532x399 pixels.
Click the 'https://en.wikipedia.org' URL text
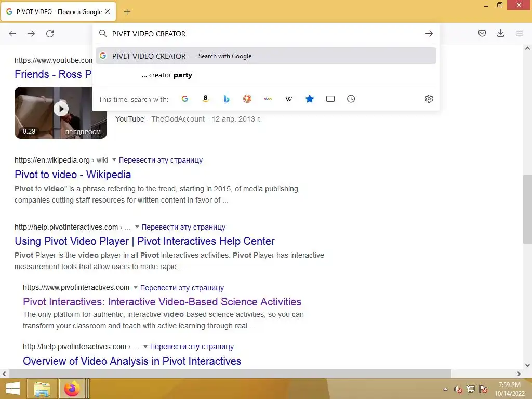[52, 160]
